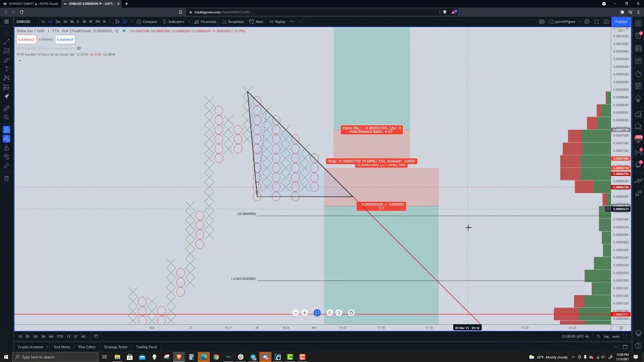Select the trend line drawing tool
This screenshot has width=644, height=362.
click(x=7, y=42)
